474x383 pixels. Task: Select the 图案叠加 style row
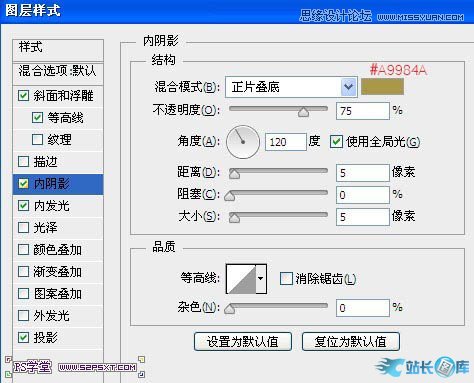point(58,294)
